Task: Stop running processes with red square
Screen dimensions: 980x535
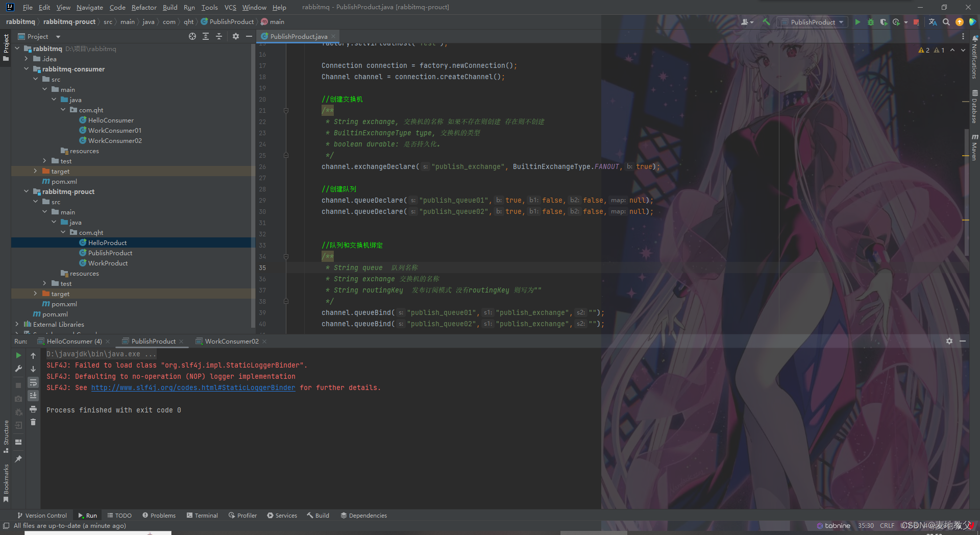Action: tap(916, 22)
